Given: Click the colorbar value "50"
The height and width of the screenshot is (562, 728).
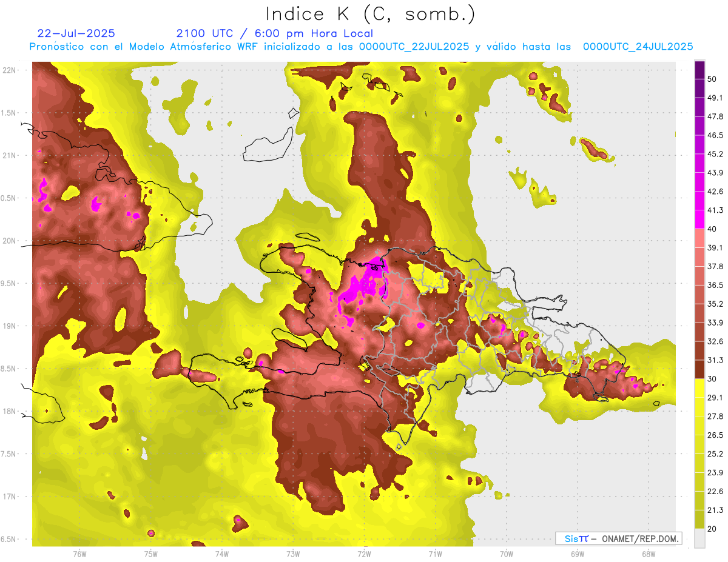Looking at the screenshot, I should tap(713, 79).
